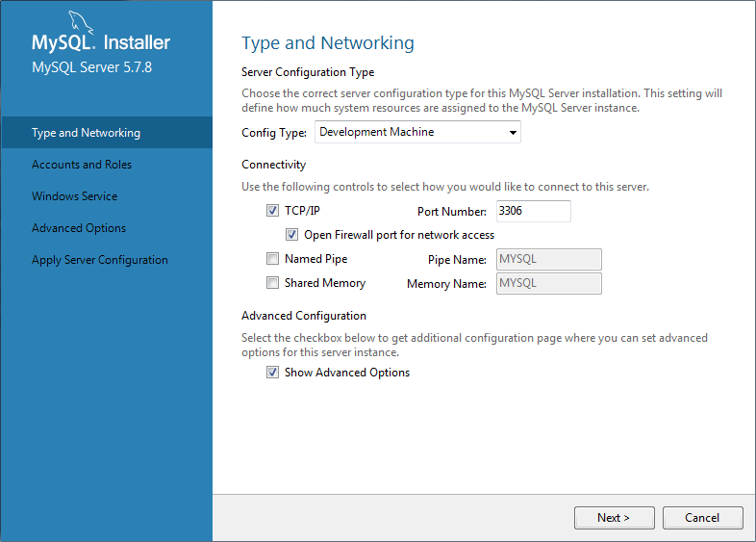Click the Cancel button
Screen dimensions: 756x542
point(702,518)
